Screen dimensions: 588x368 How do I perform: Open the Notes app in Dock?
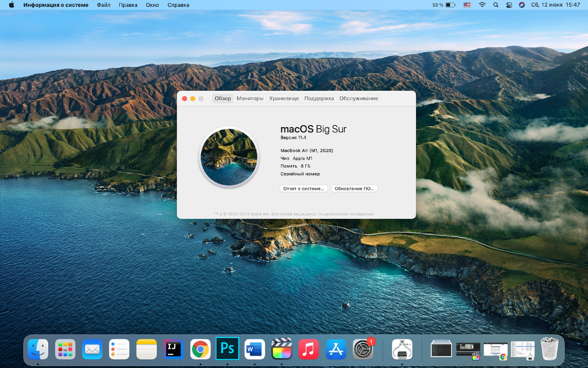pos(146,349)
